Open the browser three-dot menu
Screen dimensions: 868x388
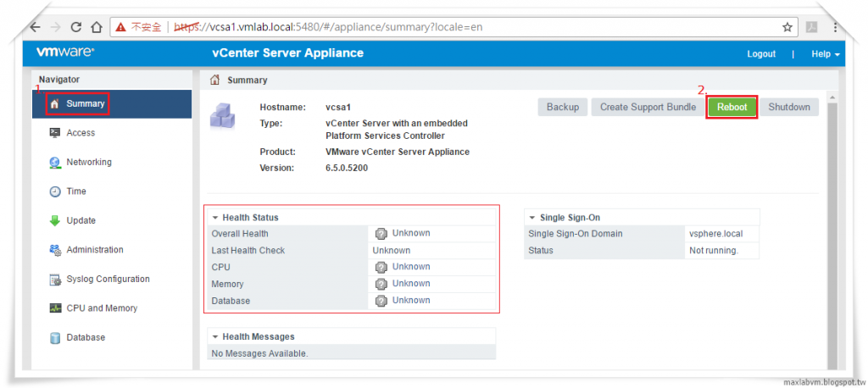pyautogui.click(x=835, y=27)
